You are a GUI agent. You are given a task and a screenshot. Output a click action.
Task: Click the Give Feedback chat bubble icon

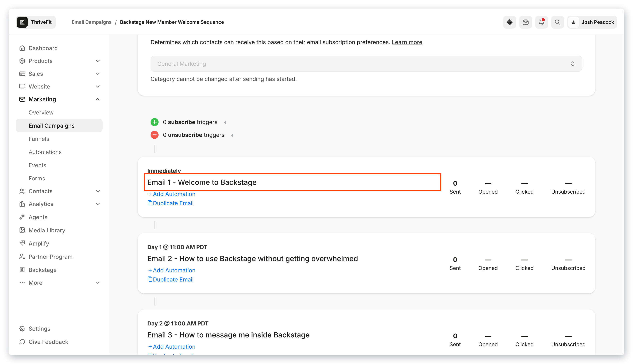(x=22, y=341)
